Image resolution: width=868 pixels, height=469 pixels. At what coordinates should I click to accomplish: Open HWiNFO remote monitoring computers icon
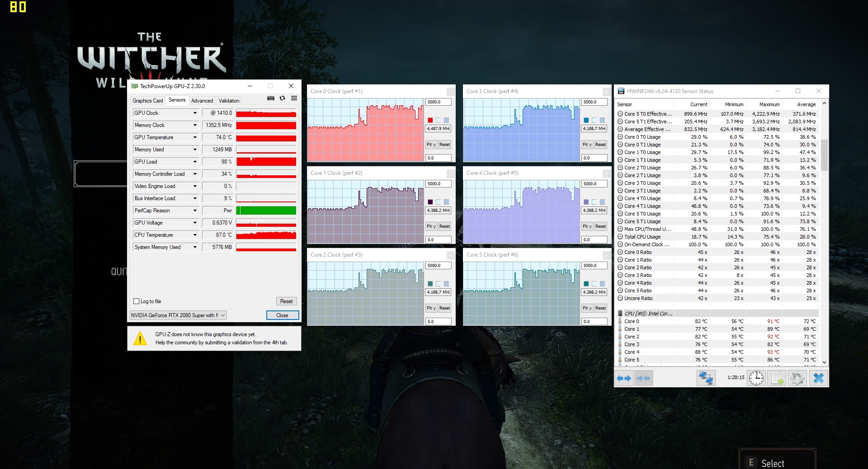(x=706, y=378)
